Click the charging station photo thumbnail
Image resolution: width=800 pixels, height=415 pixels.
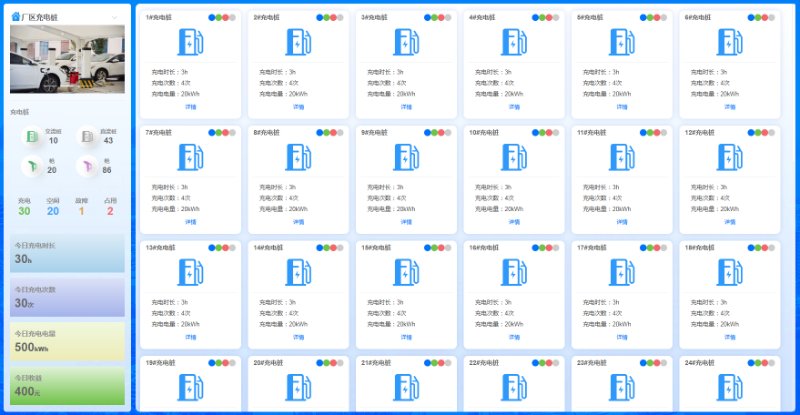click(67, 59)
